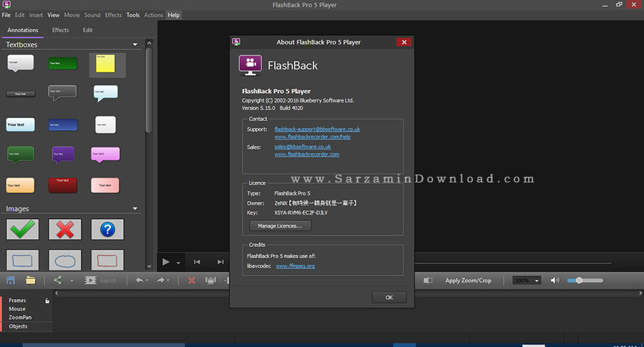Close the About FlashBack Pro 5 dialog
This screenshot has height=347, width=644.
click(404, 42)
